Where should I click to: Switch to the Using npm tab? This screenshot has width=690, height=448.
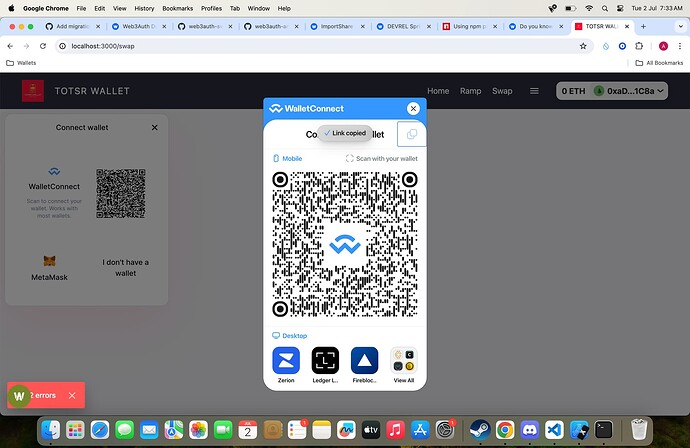coord(470,26)
